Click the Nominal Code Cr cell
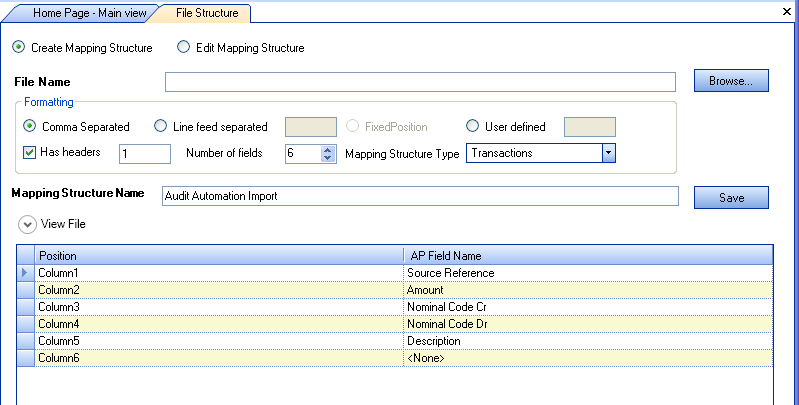This screenshot has width=799, height=405. pyautogui.click(x=589, y=307)
